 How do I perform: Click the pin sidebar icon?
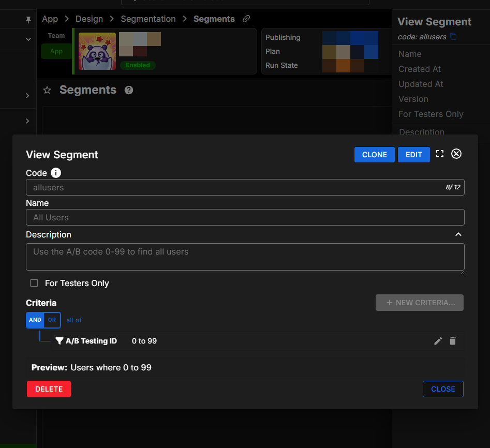pyautogui.click(x=28, y=20)
